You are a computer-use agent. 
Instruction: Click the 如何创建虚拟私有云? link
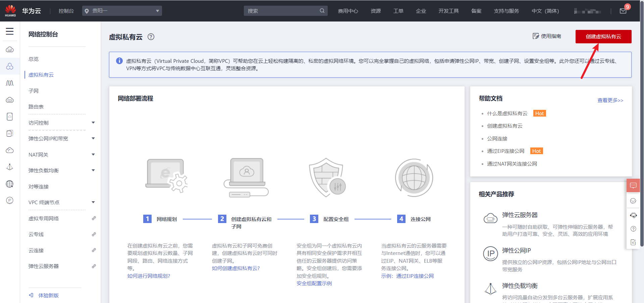click(236, 268)
